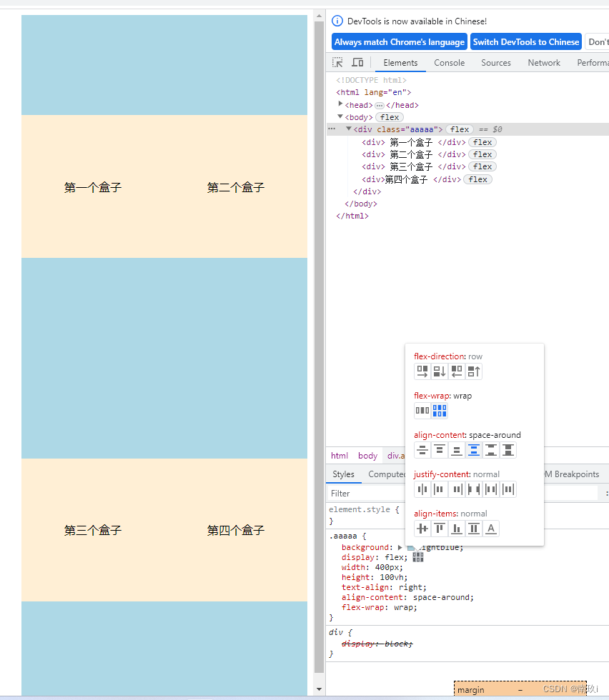Collapse the body element node
Screen dimensions: 609x700
point(339,116)
